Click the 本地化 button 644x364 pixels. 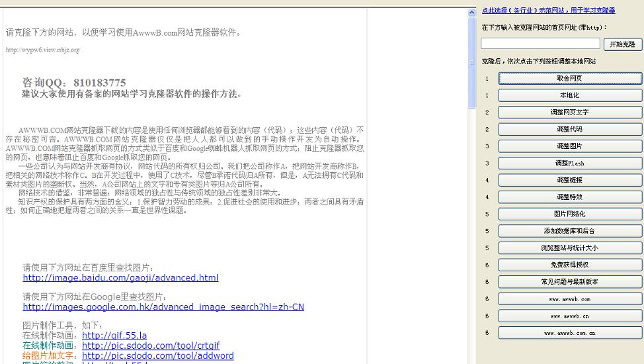click(569, 95)
